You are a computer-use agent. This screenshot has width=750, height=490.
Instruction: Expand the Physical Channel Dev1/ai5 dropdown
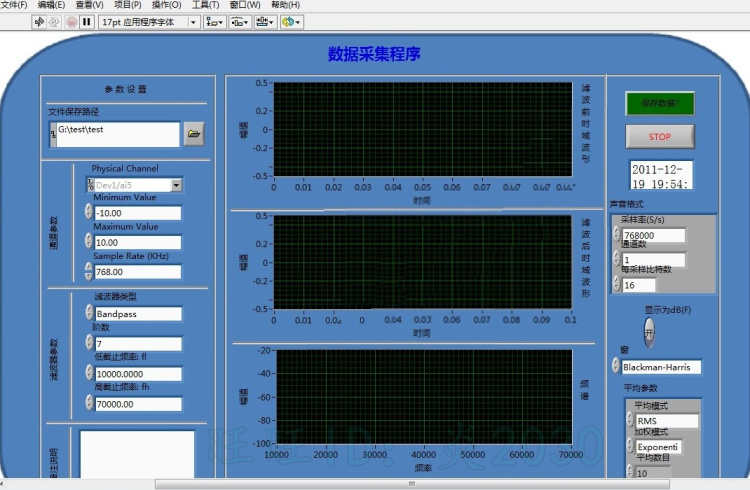tap(176, 185)
